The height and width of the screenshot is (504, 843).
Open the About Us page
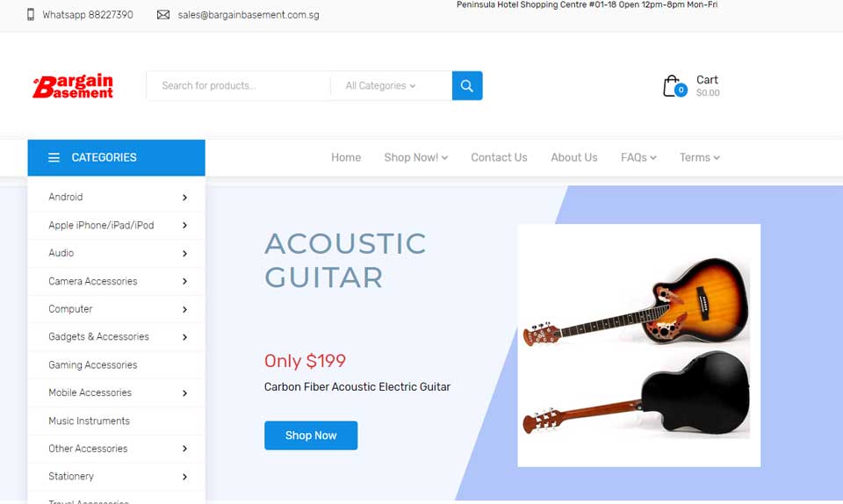click(573, 157)
